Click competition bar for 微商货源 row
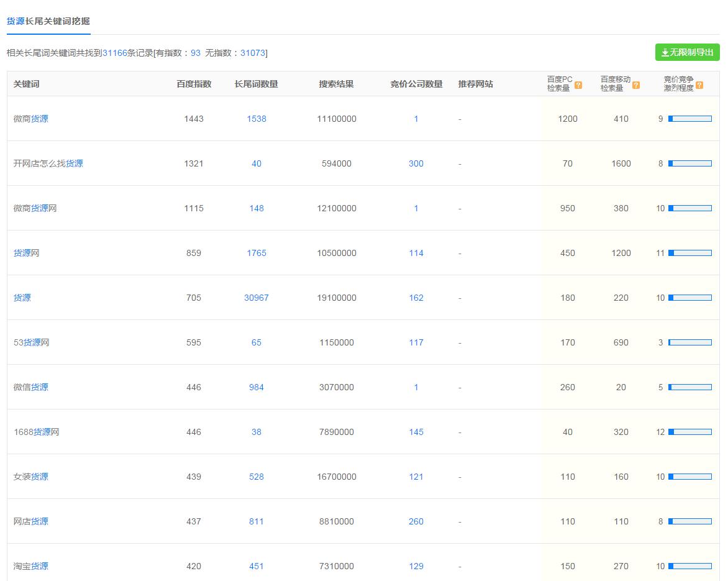 click(689, 119)
